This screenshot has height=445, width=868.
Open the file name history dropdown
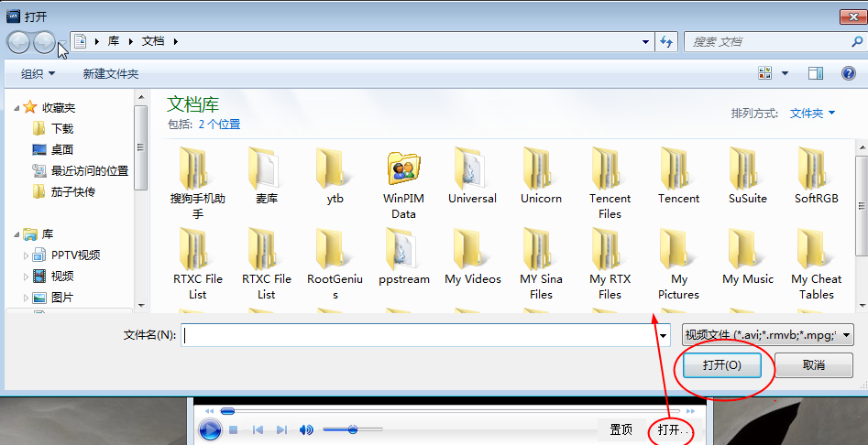point(663,335)
